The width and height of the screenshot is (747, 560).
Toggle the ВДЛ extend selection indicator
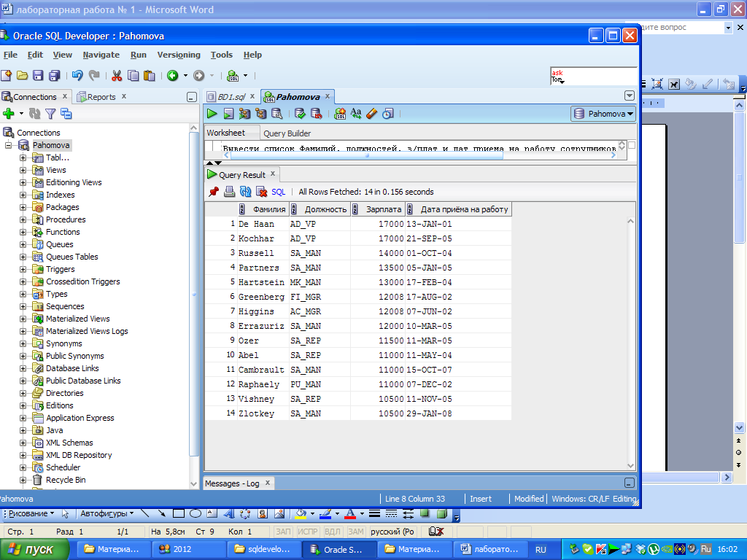333,532
